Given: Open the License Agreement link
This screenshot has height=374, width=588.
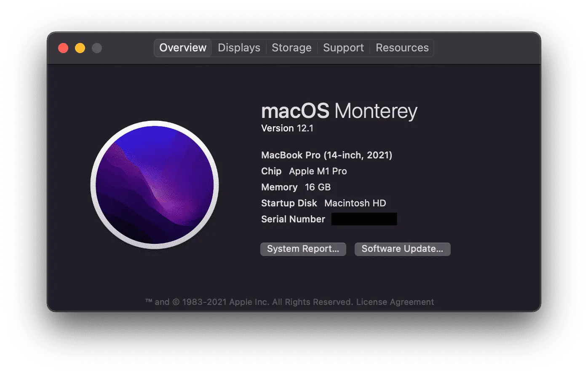Looking at the screenshot, I should coord(395,302).
